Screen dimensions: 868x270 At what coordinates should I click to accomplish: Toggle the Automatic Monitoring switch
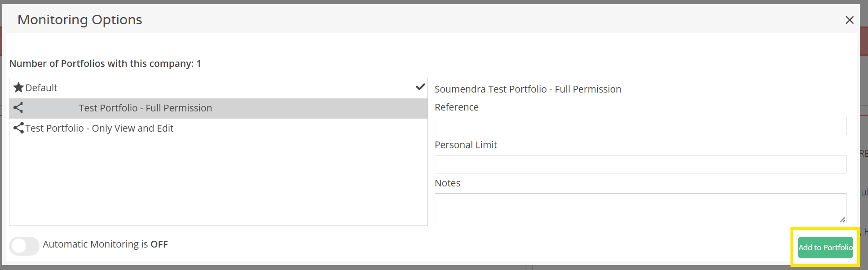pyautogui.click(x=24, y=246)
